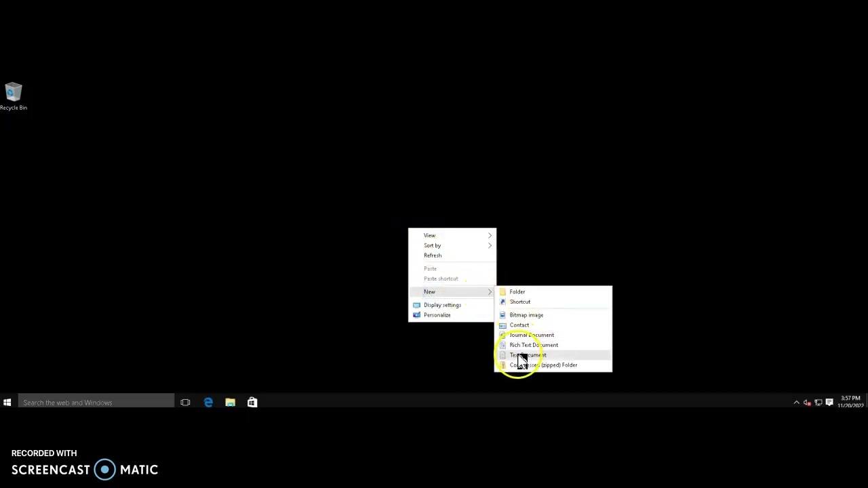The width and height of the screenshot is (868, 488).
Task: Choose Refresh from the context menu
Action: 452,256
